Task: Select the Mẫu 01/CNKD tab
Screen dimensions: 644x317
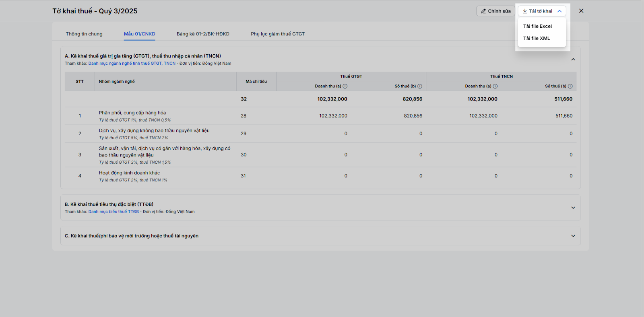Action: pyautogui.click(x=139, y=34)
